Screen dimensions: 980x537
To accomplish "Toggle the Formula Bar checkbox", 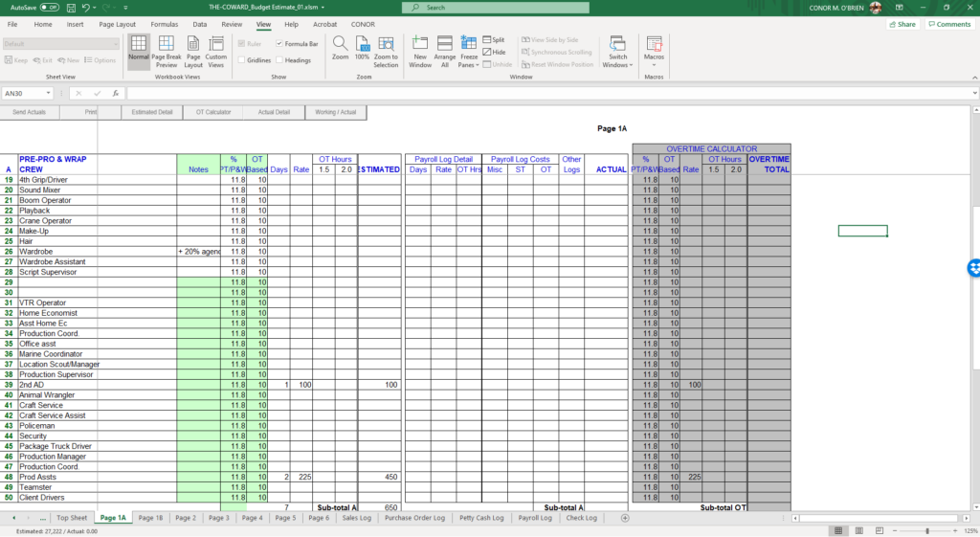I will 279,44.
